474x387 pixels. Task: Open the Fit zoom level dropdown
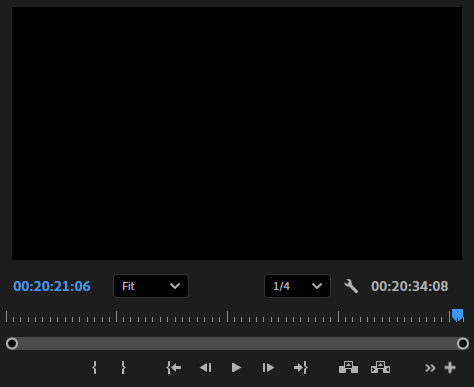[151, 286]
